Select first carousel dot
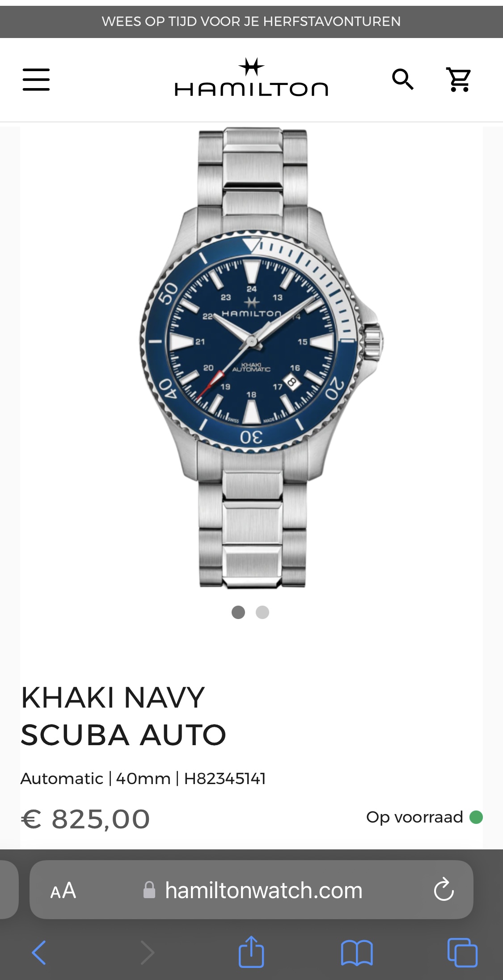The image size is (503, 980). tap(238, 612)
